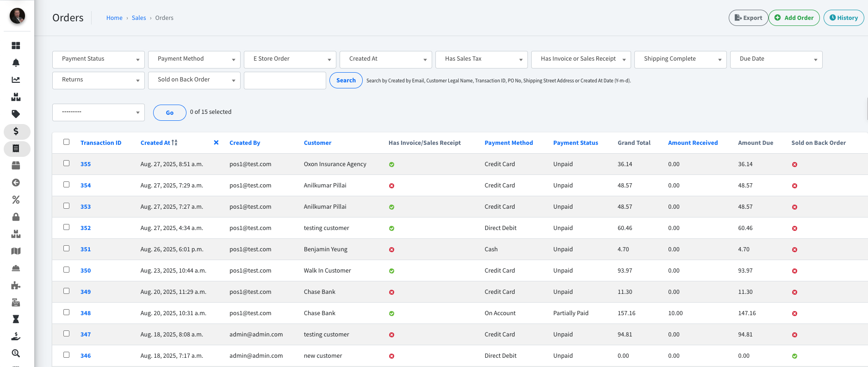Select checkbox for order 354
The width and height of the screenshot is (868, 367).
pos(66,185)
